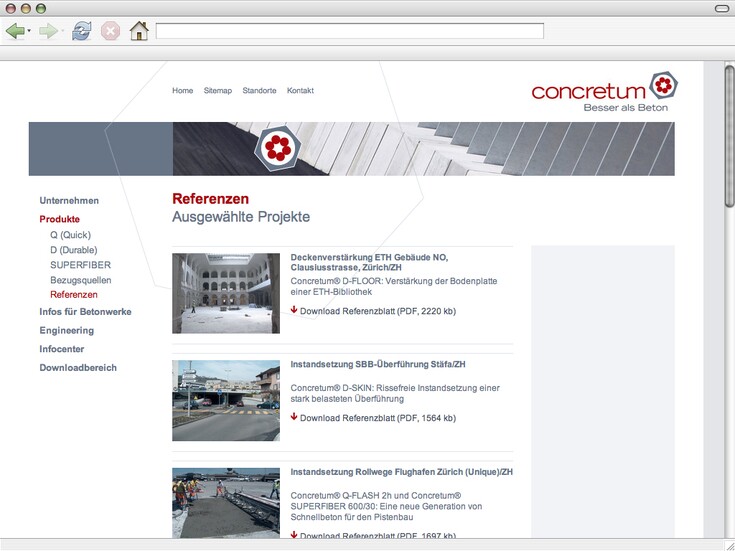Open Deckenverstärkung ETH Gebäude NO title
Viewport: 735px width, 551px height.
click(369, 263)
